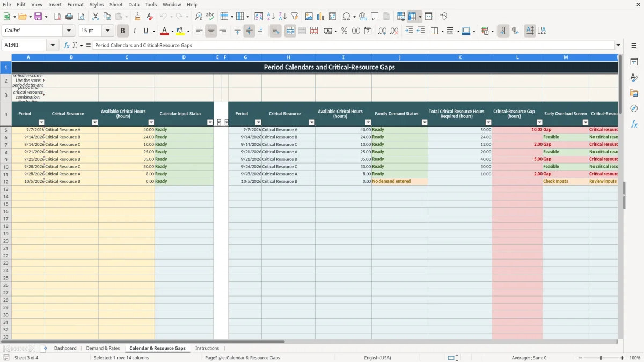Toggle Freeze Rows and Columns
This screenshot has width=644, height=362.
(412, 17)
